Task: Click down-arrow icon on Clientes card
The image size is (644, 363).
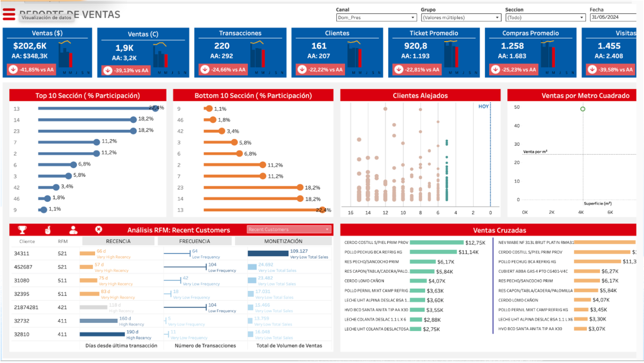Action: tap(302, 69)
